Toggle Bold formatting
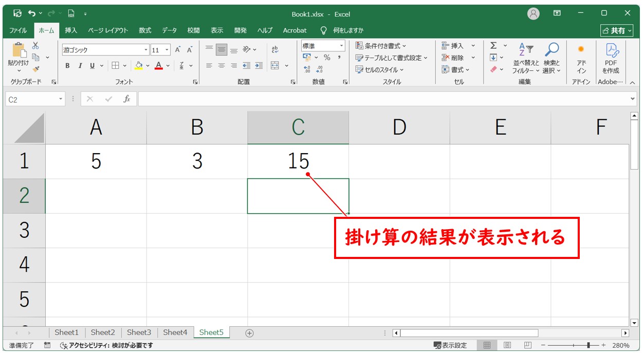This screenshot has width=644, height=353. (67, 65)
